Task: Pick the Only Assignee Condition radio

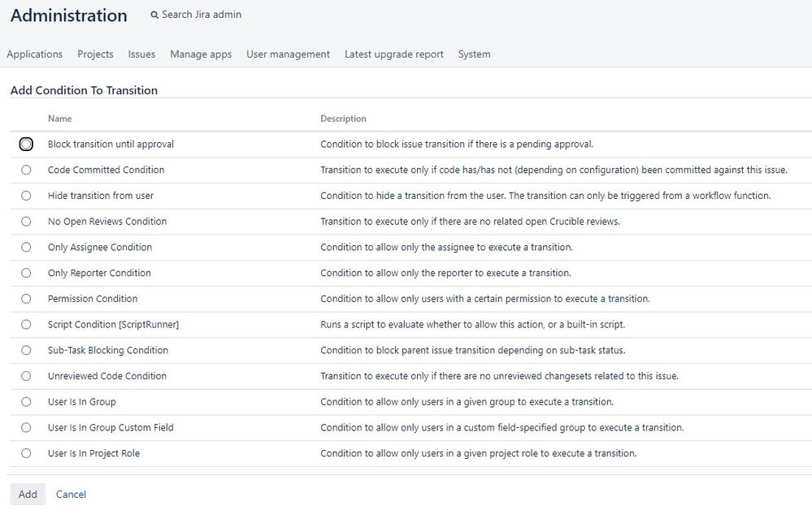Action: tap(27, 247)
